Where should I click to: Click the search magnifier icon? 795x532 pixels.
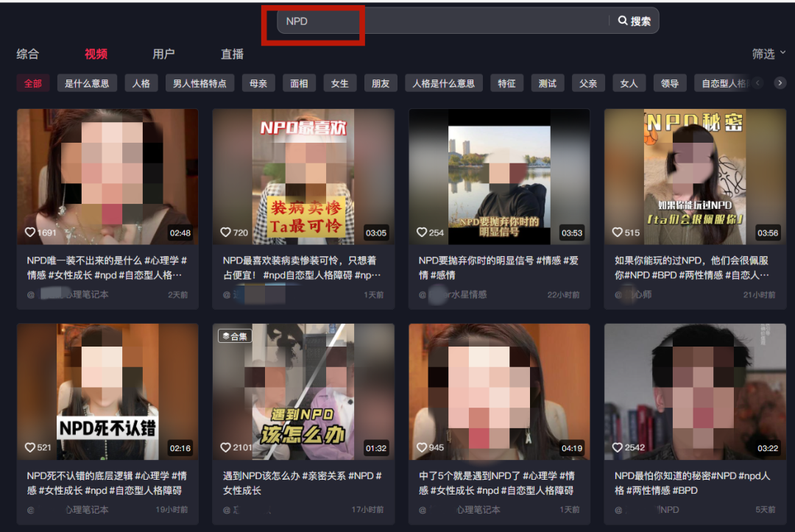point(622,21)
